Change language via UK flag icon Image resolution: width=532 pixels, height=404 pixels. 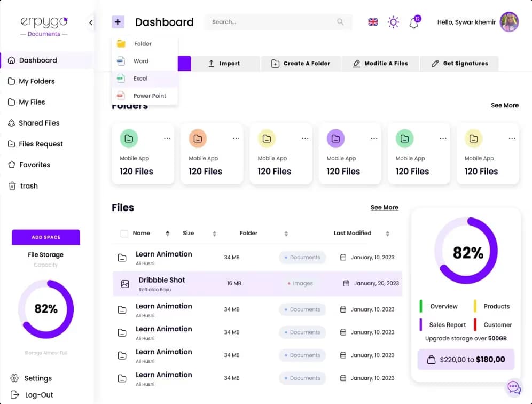373,22
